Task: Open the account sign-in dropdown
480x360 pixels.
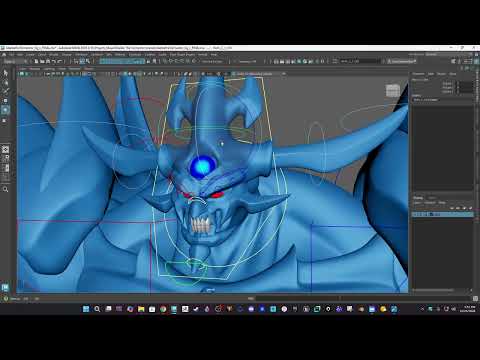Action: point(402,61)
